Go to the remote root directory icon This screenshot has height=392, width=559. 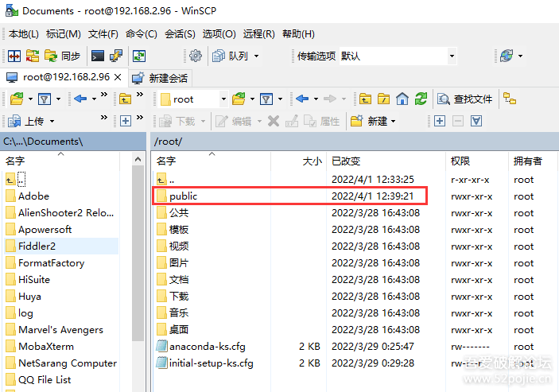(x=383, y=99)
